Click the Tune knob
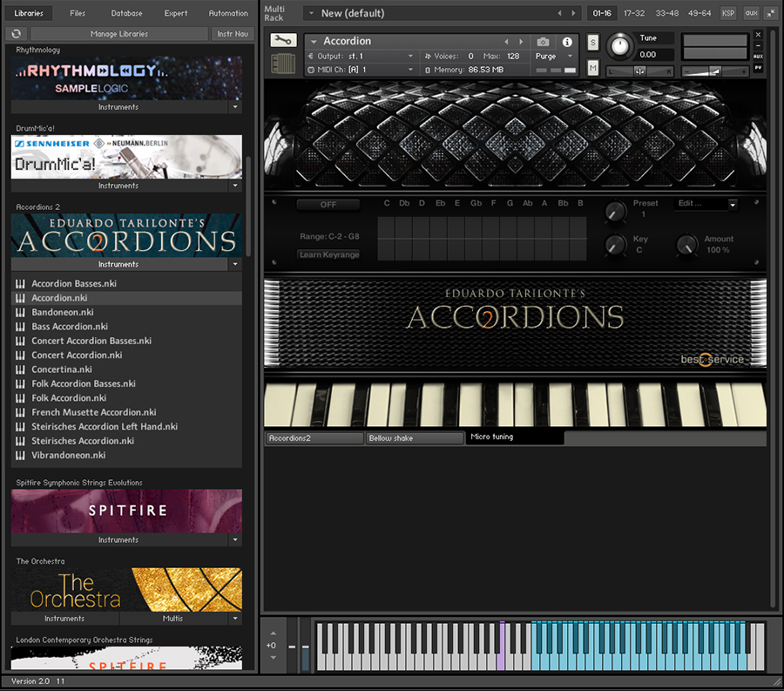The height and width of the screenshot is (691, 784). (x=620, y=46)
